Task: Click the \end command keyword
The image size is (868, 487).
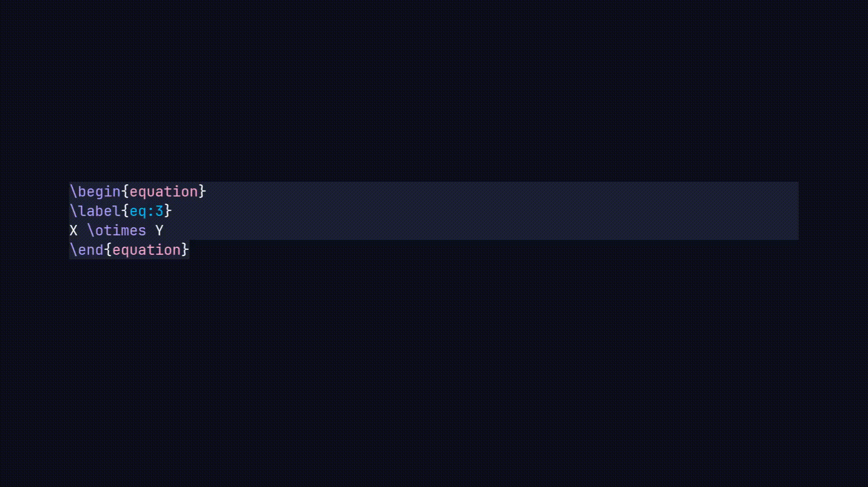Action: (x=87, y=250)
